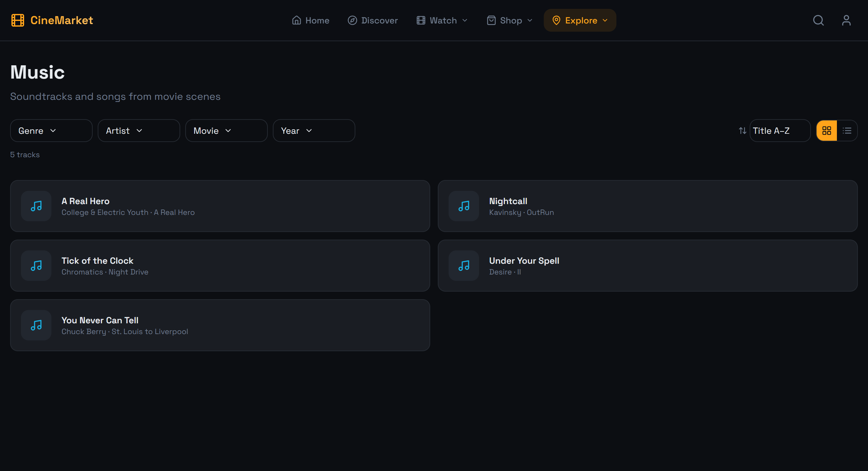The width and height of the screenshot is (868, 471).
Task: Switch to grid view layout
Action: coord(826,131)
